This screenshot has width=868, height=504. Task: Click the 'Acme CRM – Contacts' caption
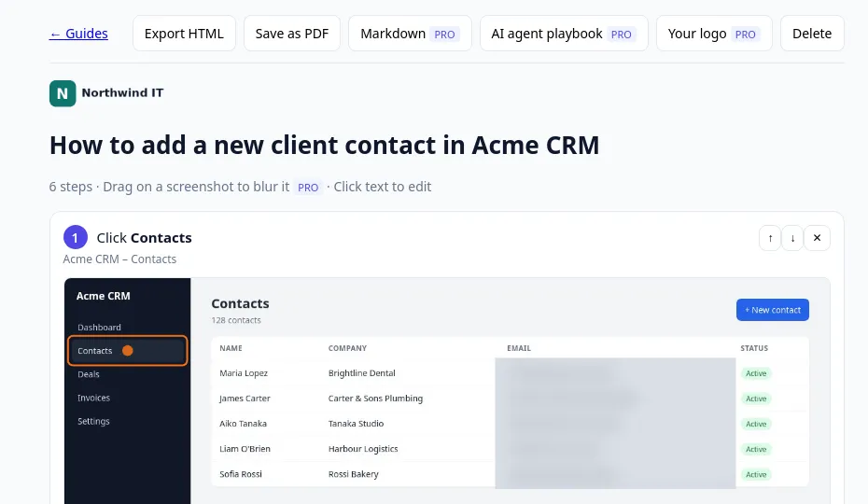119,259
